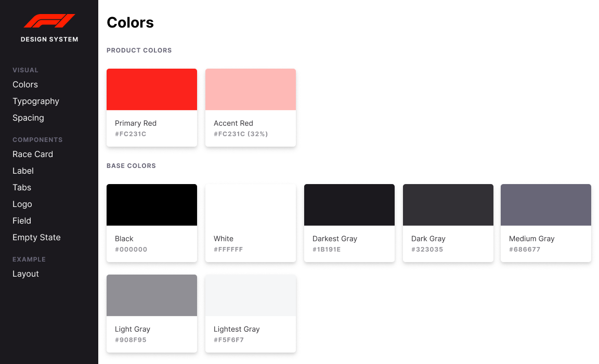The width and height of the screenshot is (599, 364).
Task: Select the Light Gray color card
Action: tap(152, 314)
